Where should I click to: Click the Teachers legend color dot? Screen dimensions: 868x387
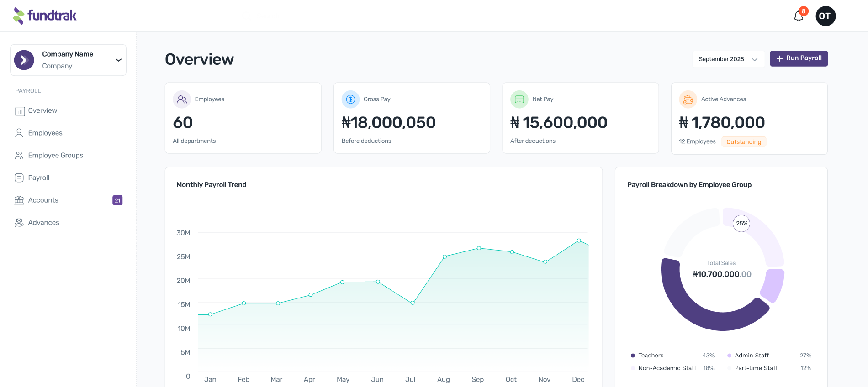pos(633,356)
